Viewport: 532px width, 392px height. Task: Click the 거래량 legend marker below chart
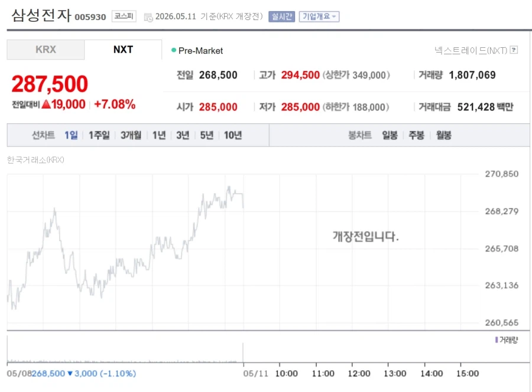(x=497, y=340)
